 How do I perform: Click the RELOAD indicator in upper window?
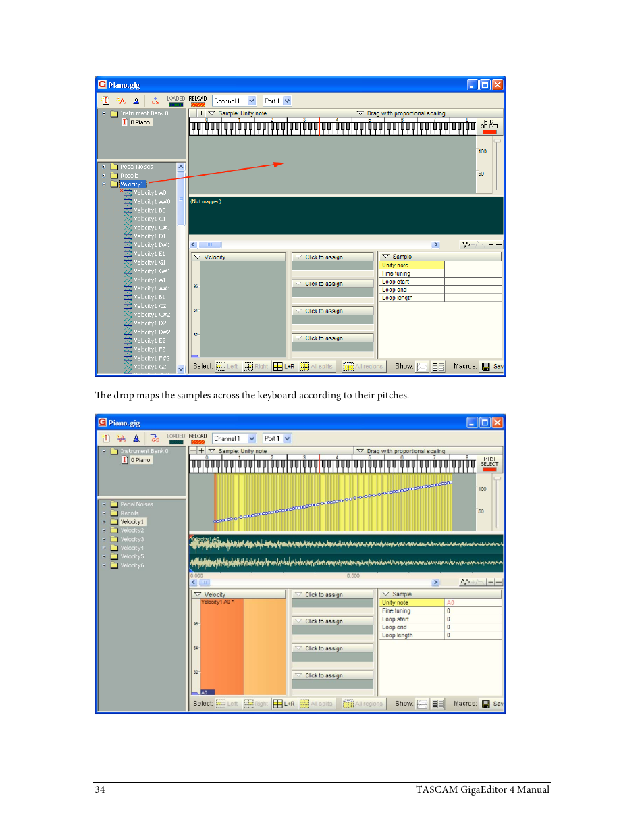tap(198, 101)
